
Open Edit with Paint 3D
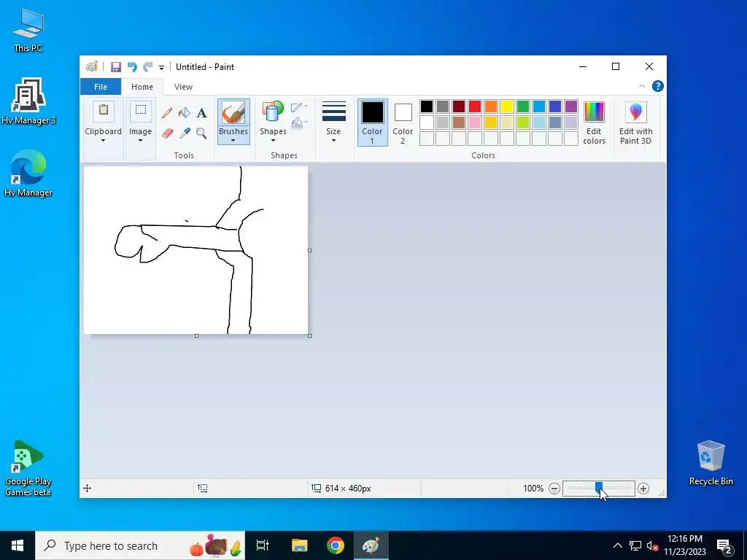tap(635, 122)
